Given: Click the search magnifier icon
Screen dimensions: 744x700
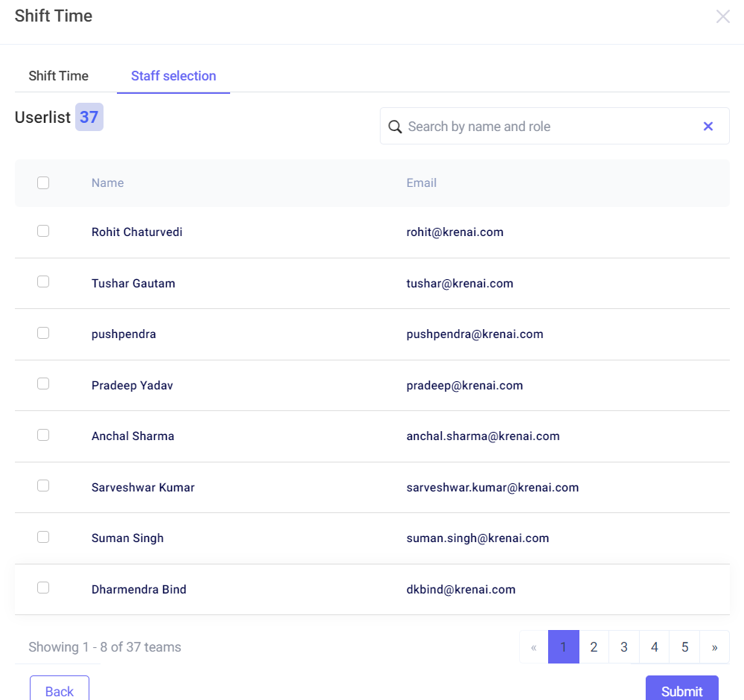Looking at the screenshot, I should pos(395,127).
